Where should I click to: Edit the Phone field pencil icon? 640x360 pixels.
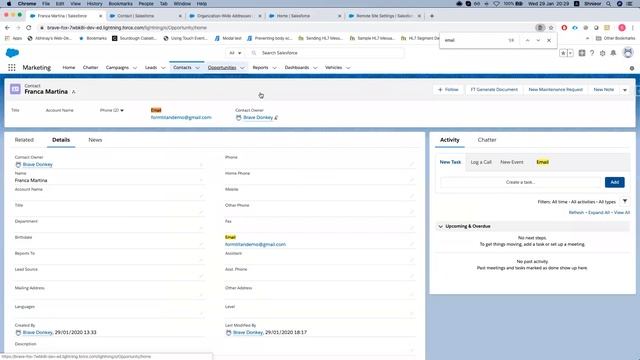(x=411, y=164)
